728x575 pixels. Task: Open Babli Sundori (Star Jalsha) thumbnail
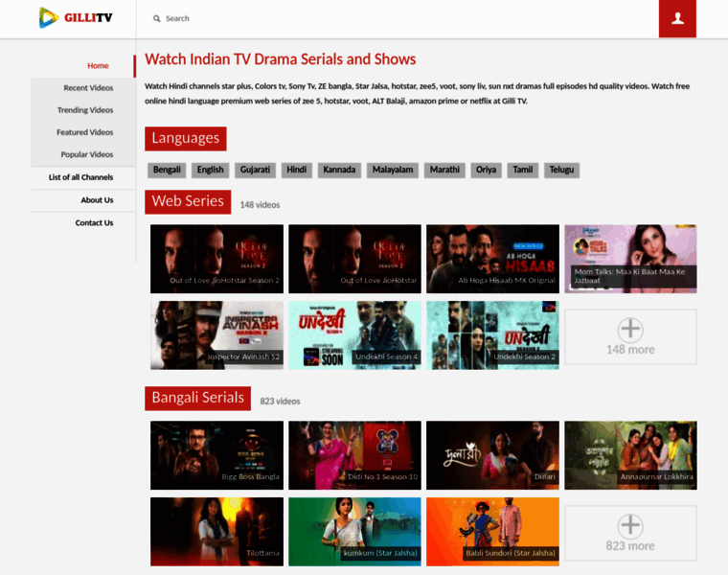pos(492,532)
